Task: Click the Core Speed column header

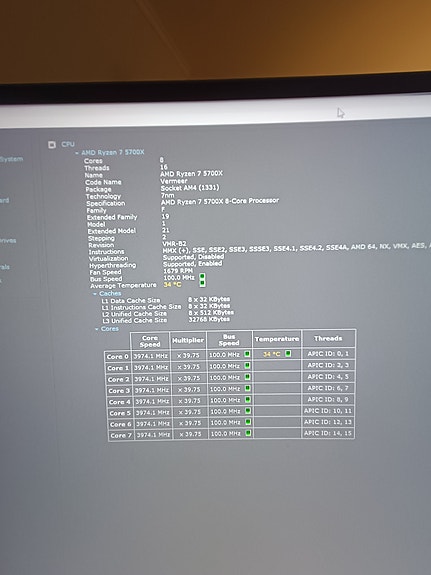Action: click(150, 341)
